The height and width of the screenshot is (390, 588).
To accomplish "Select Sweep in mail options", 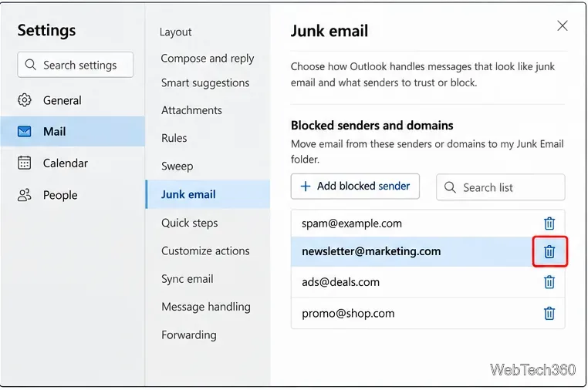I will 177,166.
